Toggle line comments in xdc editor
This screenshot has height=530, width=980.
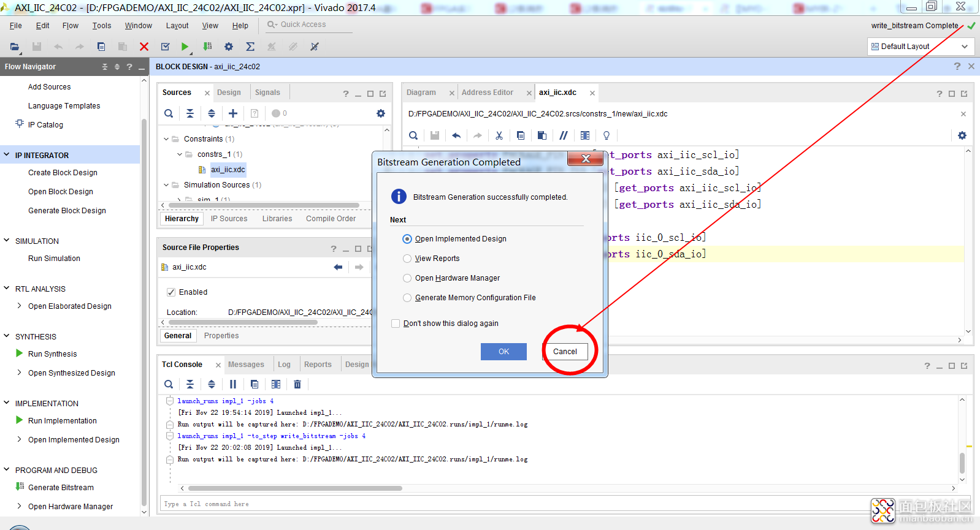pyautogui.click(x=564, y=135)
